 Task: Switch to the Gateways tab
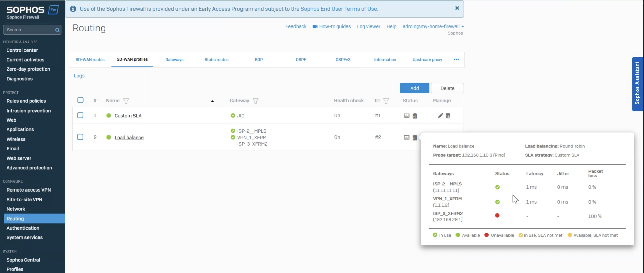pos(174,60)
